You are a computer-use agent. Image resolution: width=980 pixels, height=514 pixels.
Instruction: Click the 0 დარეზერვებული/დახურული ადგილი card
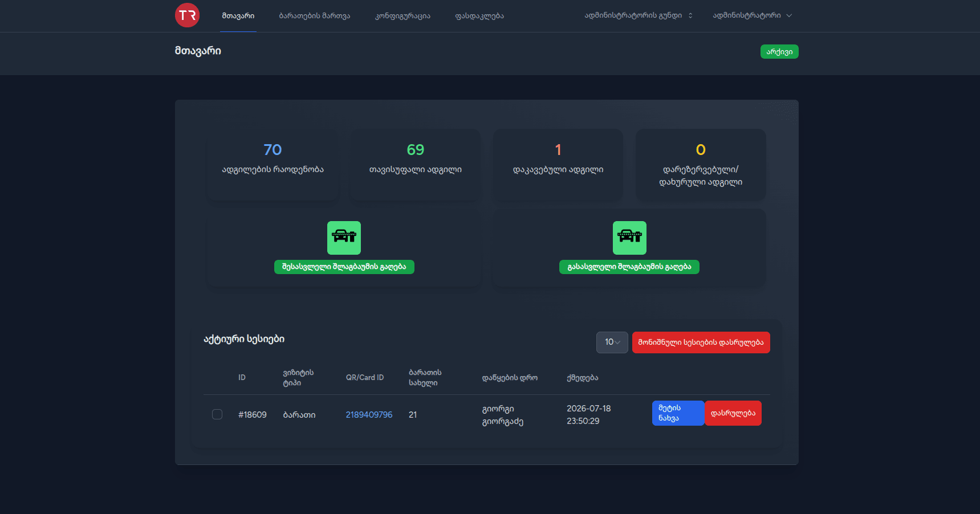point(701,165)
